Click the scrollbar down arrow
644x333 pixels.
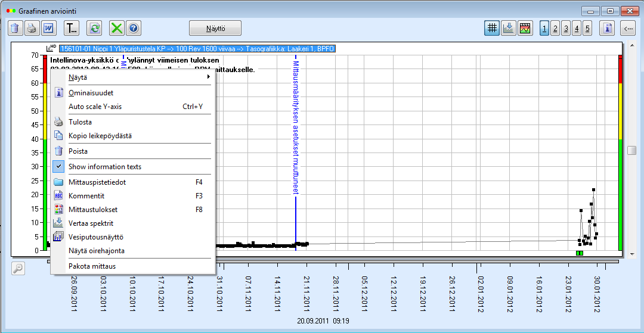[631, 254]
